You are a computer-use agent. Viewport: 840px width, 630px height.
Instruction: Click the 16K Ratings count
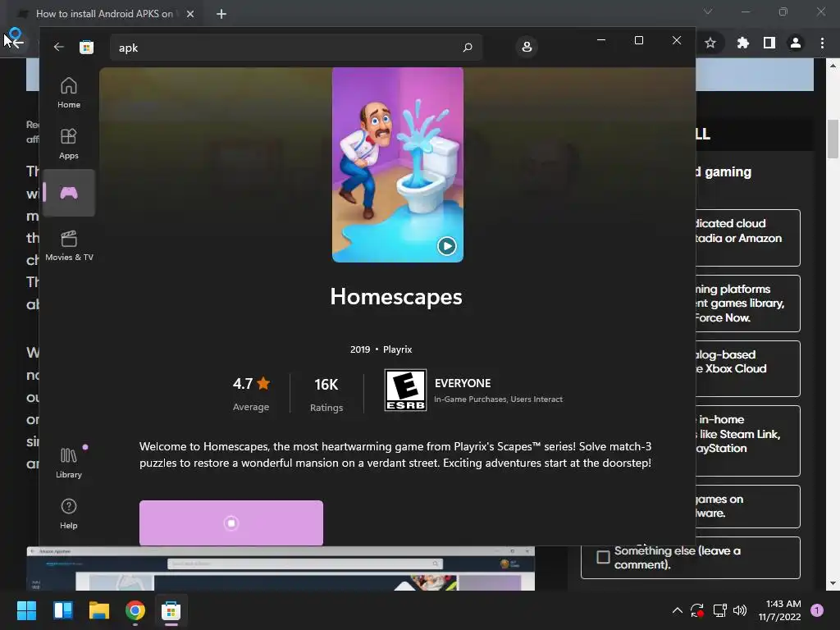pyautogui.click(x=326, y=395)
